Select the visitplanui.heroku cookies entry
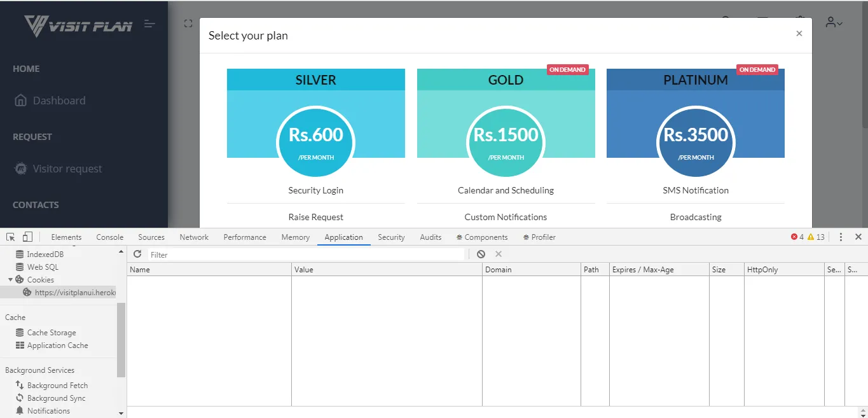Viewport: 868px width, 418px height. 75,293
